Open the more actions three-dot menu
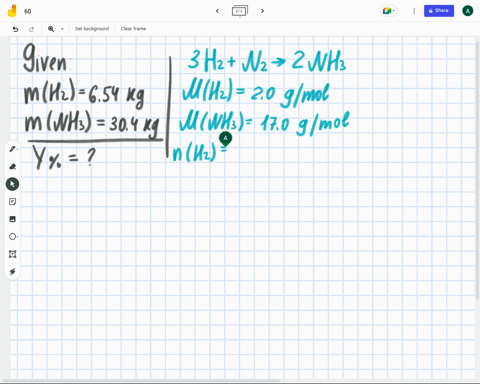The image size is (480, 384). point(414,11)
